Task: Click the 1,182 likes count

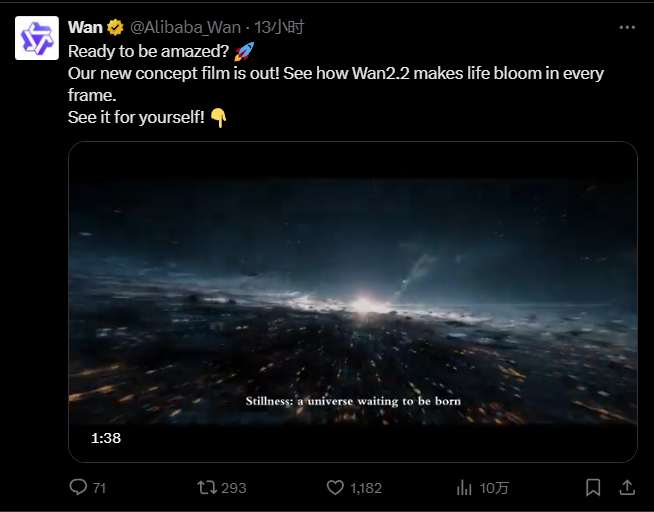Action: click(x=365, y=488)
